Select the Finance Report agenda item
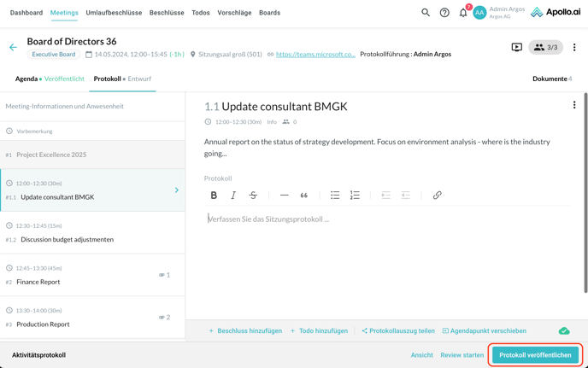Viewport: 588px width, 368px height. 40,282
